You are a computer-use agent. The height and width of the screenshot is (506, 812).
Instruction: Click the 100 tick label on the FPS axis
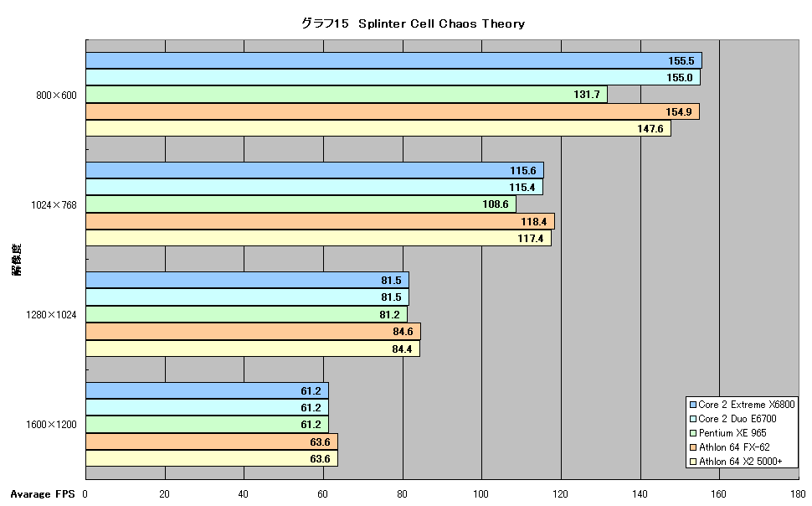tap(481, 494)
